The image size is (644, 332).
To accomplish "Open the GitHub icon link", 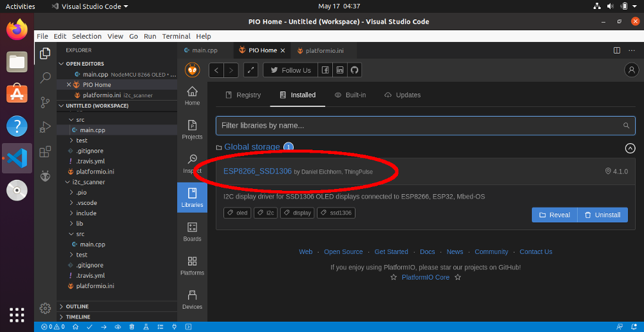I will (354, 70).
